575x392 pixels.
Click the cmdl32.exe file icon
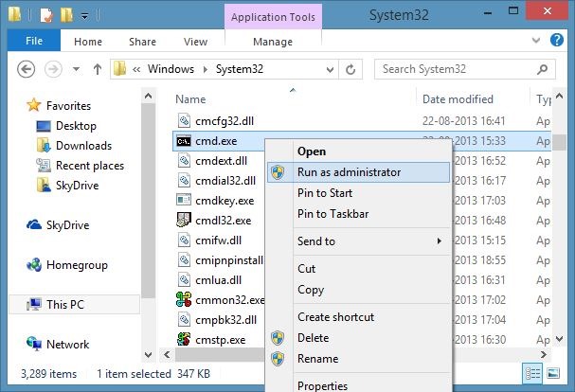point(184,220)
